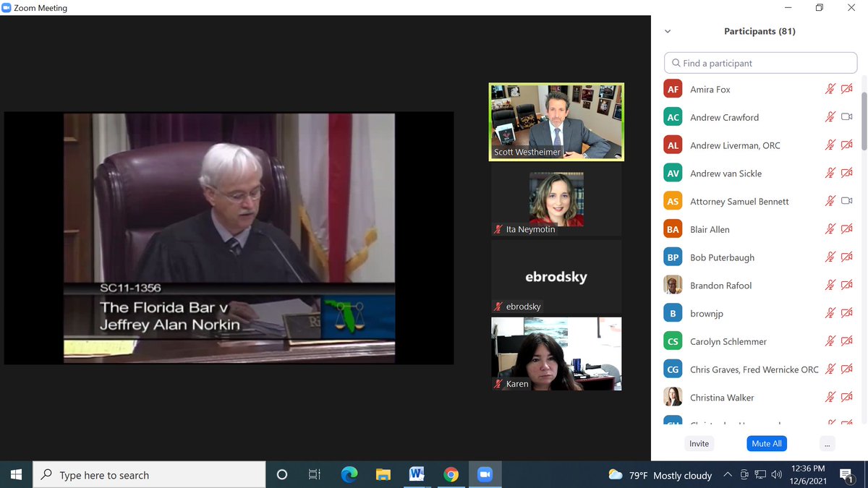Select Chris Graves, Fred Wernicke ORC name

tap(754, 369)
